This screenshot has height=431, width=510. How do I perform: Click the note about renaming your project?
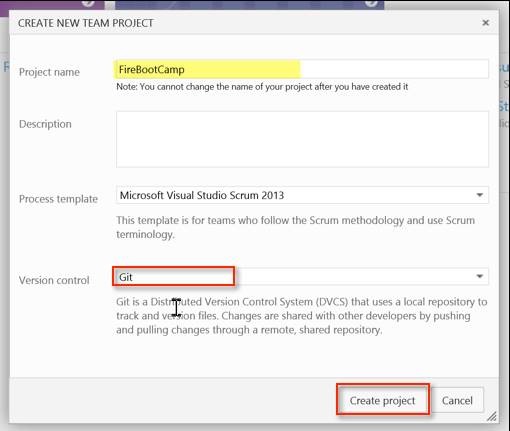[x=262, y=87]
